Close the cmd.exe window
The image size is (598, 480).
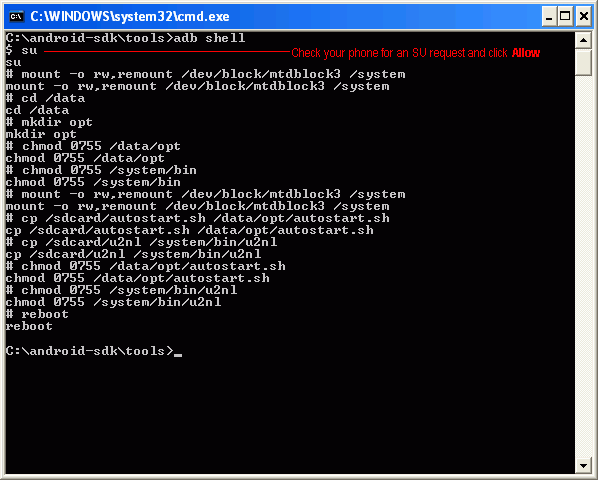584,17
